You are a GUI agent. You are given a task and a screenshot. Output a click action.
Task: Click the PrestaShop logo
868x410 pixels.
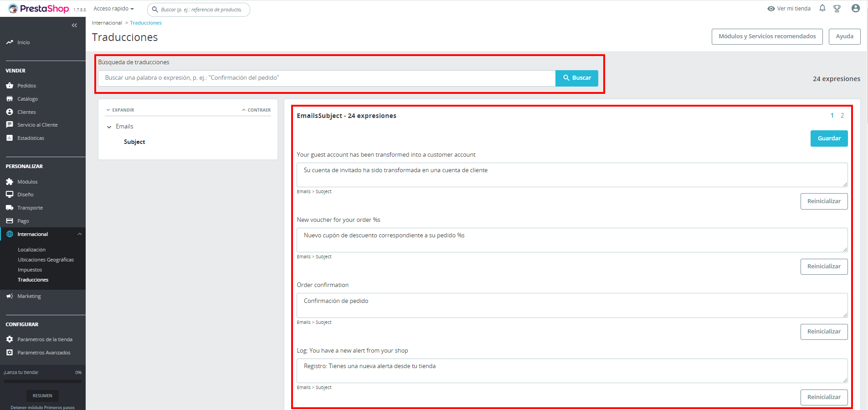pyautogui.click(x=39, y=9)
